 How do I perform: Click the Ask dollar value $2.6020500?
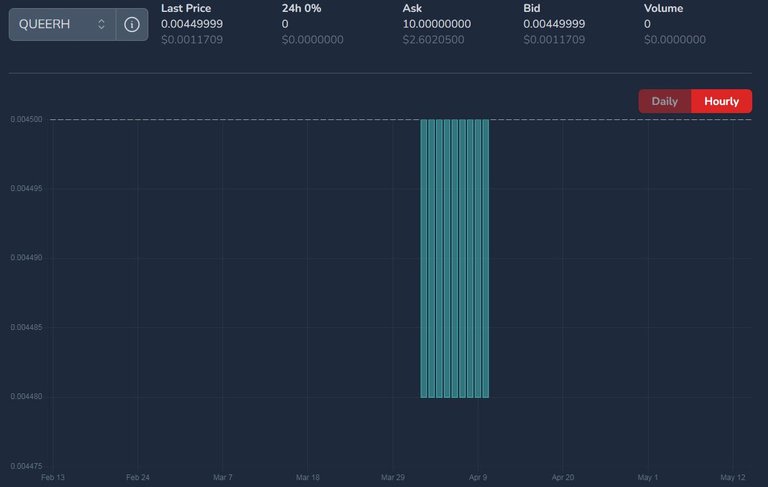433,40
